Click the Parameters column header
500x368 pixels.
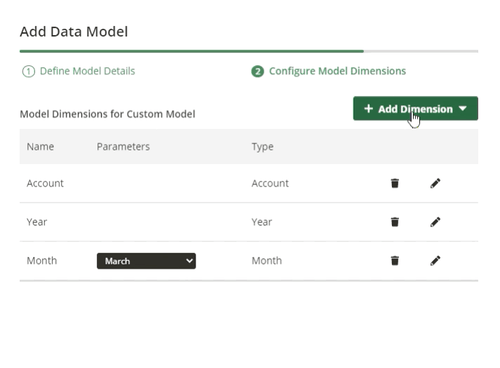click(x=123, y=147)
